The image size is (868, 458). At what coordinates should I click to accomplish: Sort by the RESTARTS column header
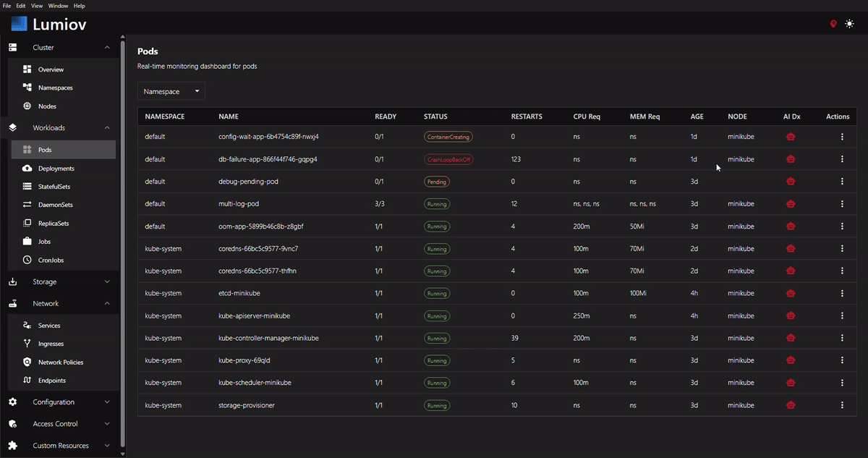pyautogui.click(x=527, y=116)
